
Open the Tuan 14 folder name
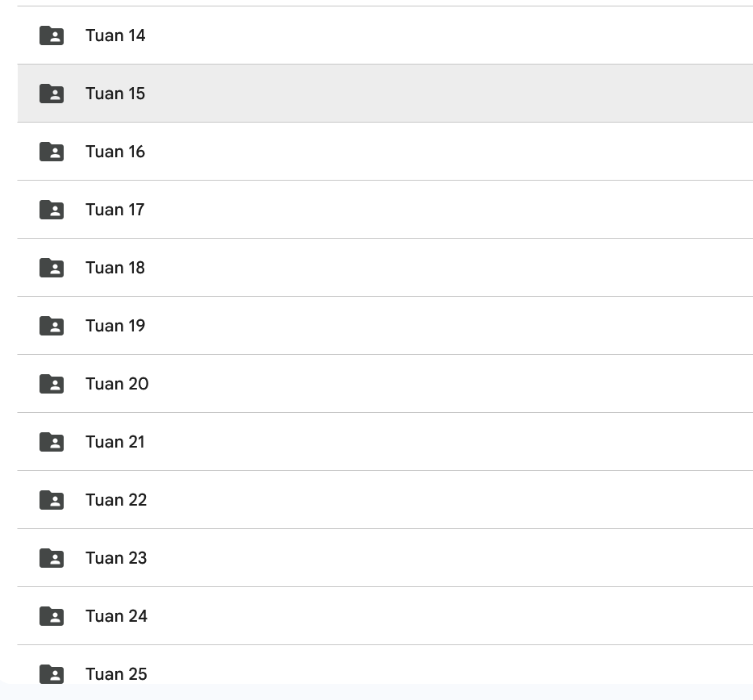point(115,35)
